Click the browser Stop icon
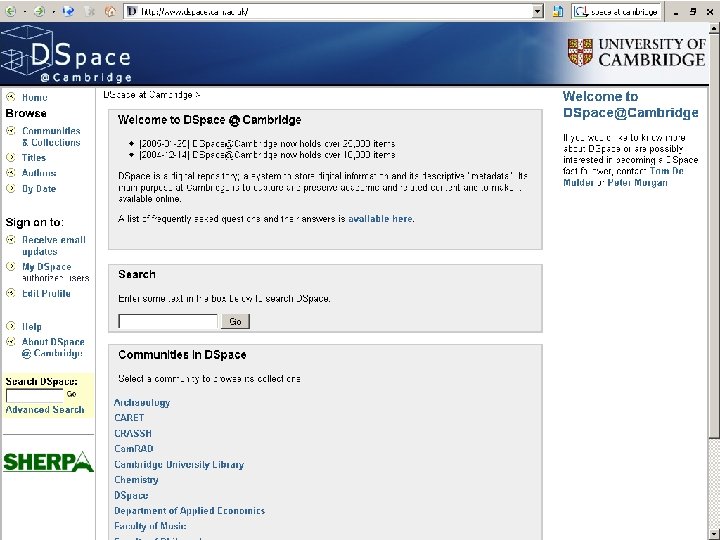720x540 pixels. coord(90,11)
